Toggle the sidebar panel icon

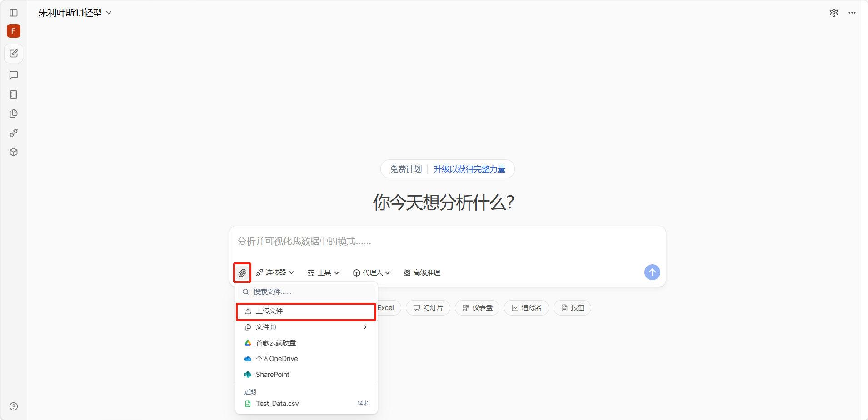pyautogui.click(x=14, y=13)
